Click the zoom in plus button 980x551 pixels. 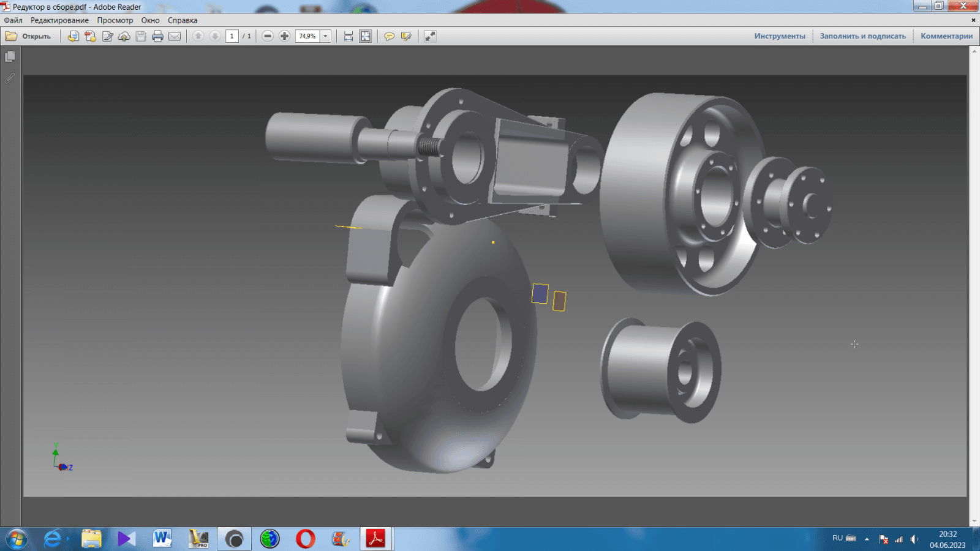coord(284,36)
